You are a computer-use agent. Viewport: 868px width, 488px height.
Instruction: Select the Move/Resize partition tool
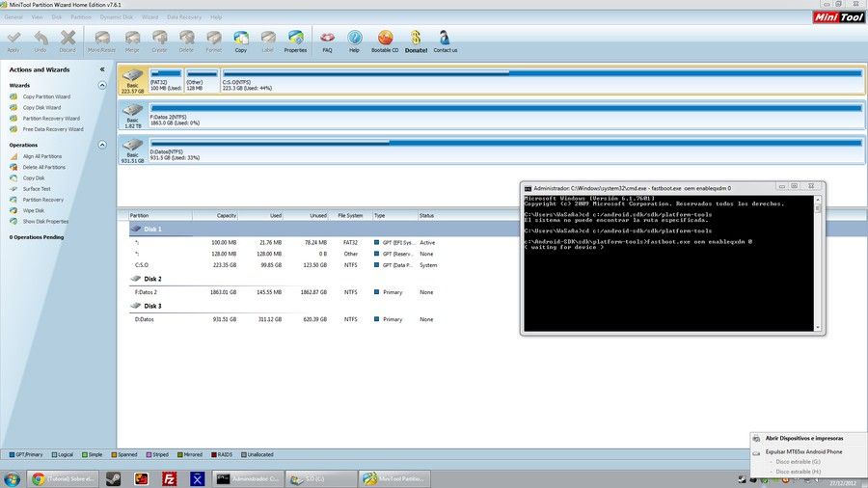tap(102, 41)
